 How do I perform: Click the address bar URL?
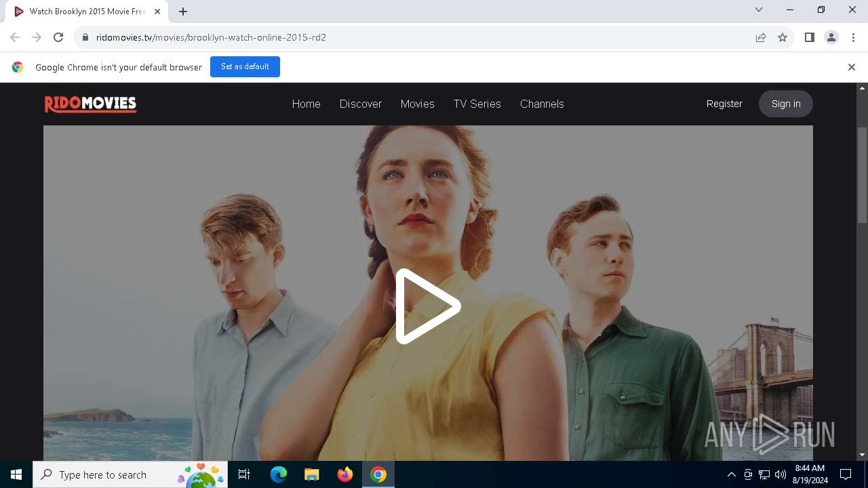pos(211,37)
